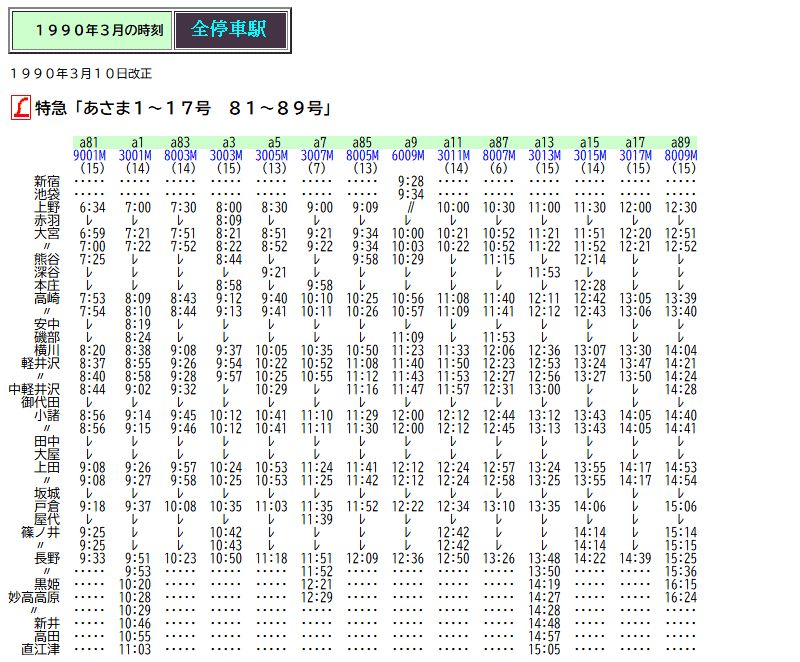
Task: Click the 坂城 station row label
Action: 47,494
